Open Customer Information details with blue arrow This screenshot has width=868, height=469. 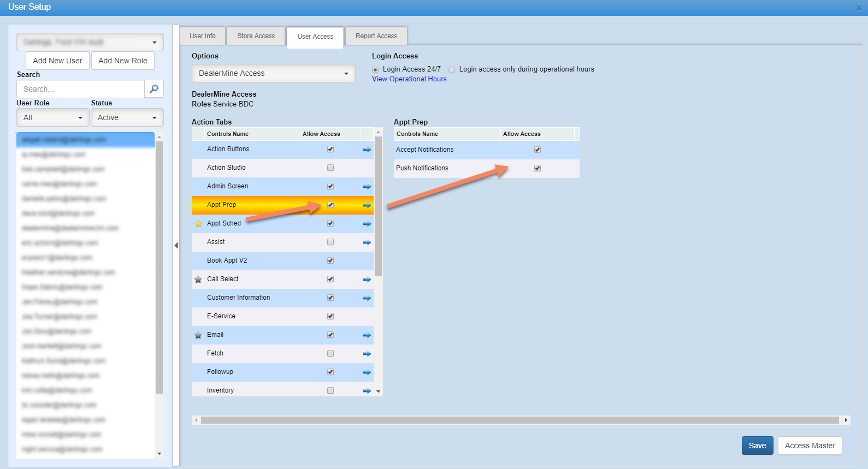[367, 298]
